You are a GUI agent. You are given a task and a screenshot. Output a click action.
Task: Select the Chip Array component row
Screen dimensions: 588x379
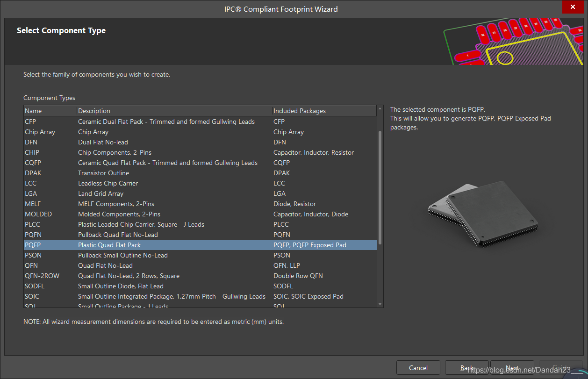pyautogui.click(x=200, y=132)
